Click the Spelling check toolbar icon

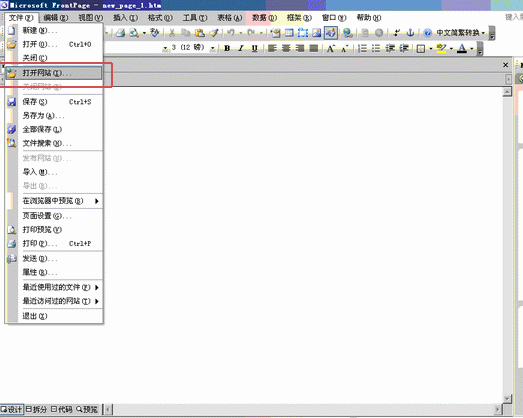(x=154, y=33)
